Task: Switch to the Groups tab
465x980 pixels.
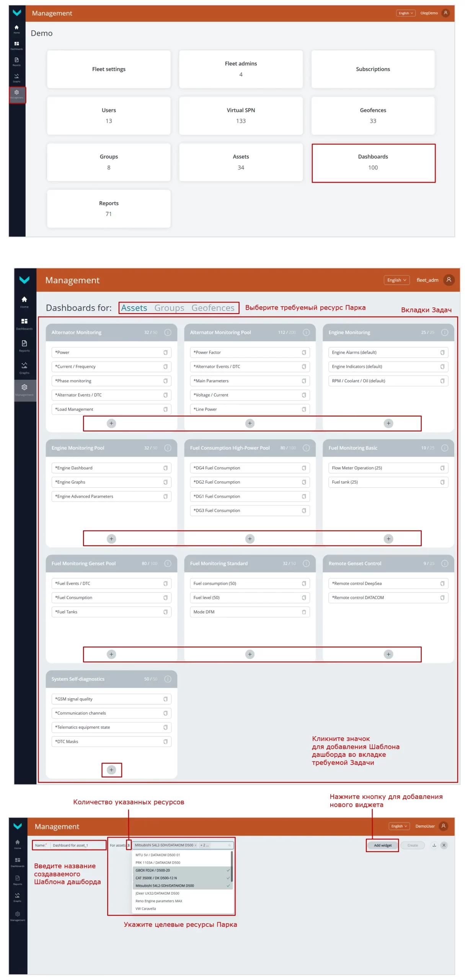Action: [169, 308]
